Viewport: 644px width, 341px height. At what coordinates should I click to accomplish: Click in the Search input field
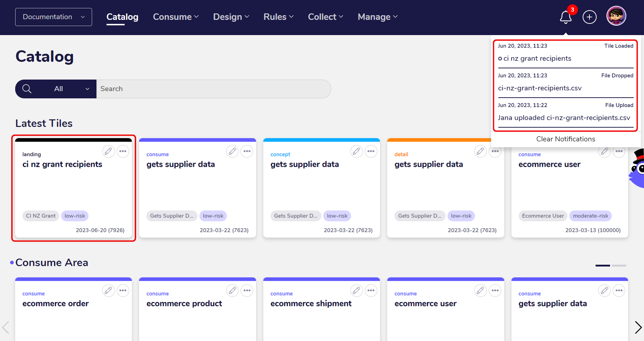pyautogui.click(x=213, y=89)
